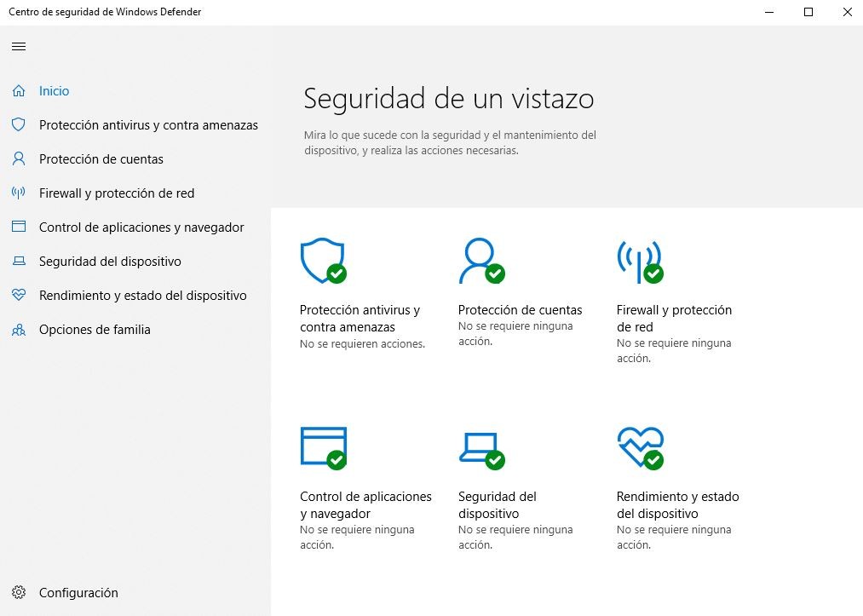Click the hamburger menu icon
This screenshot has width=863, height=616.
point(19,47)
